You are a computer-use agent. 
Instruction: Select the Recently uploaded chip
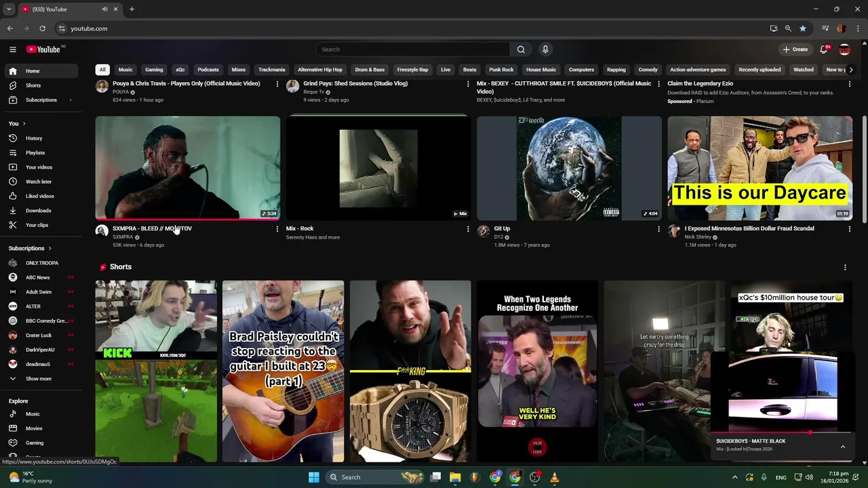(x=759, y=70)
